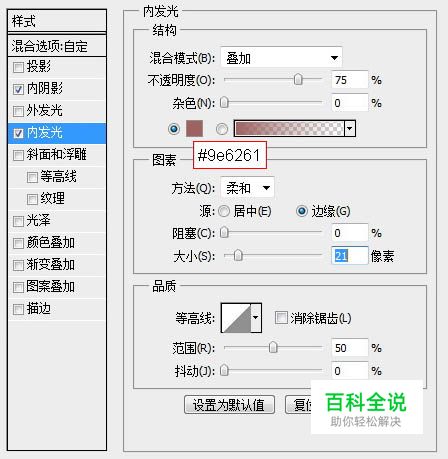Choose 边缘 source radio button
The width and height of the screenshot is (448, 459).
click(x=302, y=211)
